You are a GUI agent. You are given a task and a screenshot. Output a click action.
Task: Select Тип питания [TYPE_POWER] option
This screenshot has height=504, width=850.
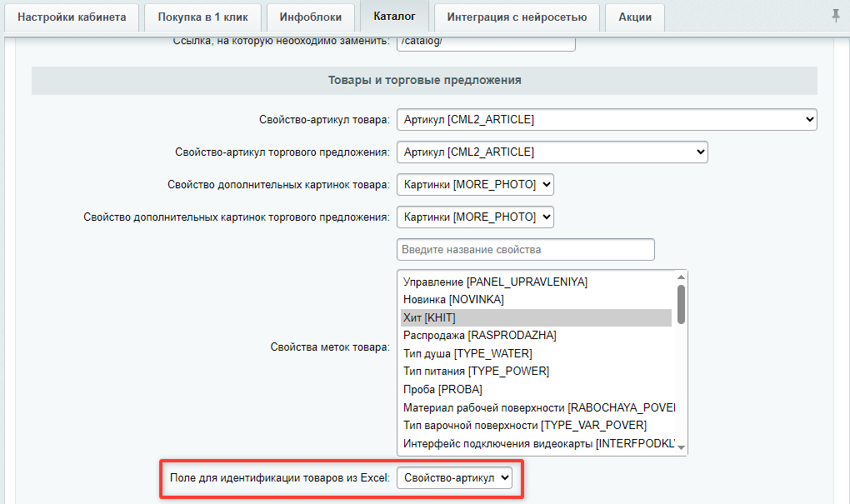(536, 372)
